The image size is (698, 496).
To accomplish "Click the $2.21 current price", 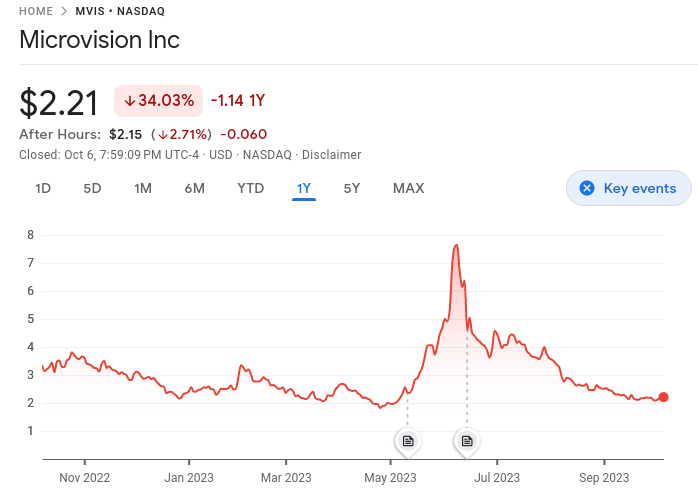I will coord(59,102).
